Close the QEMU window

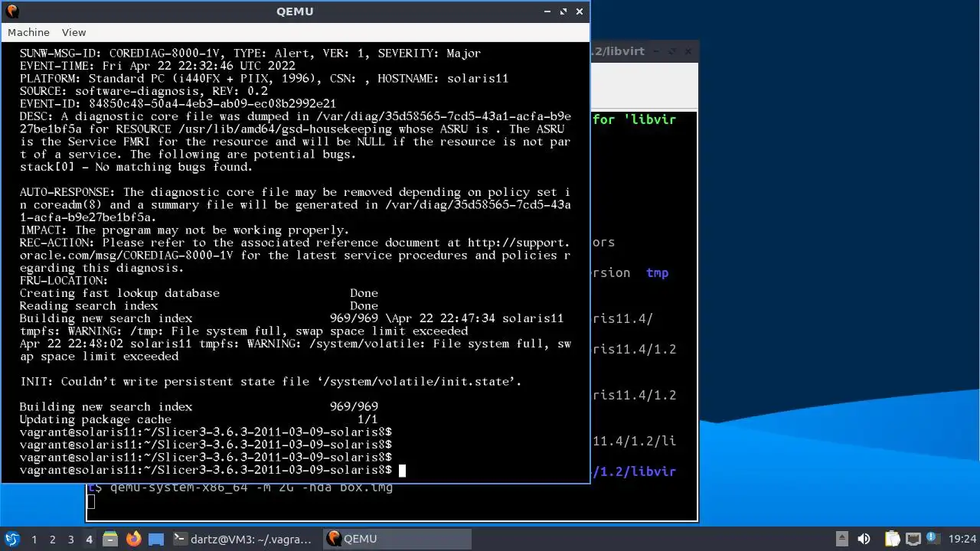(580, 11)
